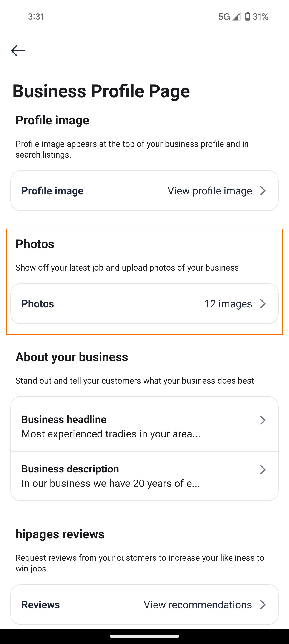Viewport: 289px width, 644px height.
Task: Tap the battery icon in status bar
Action: pos(247,17)
